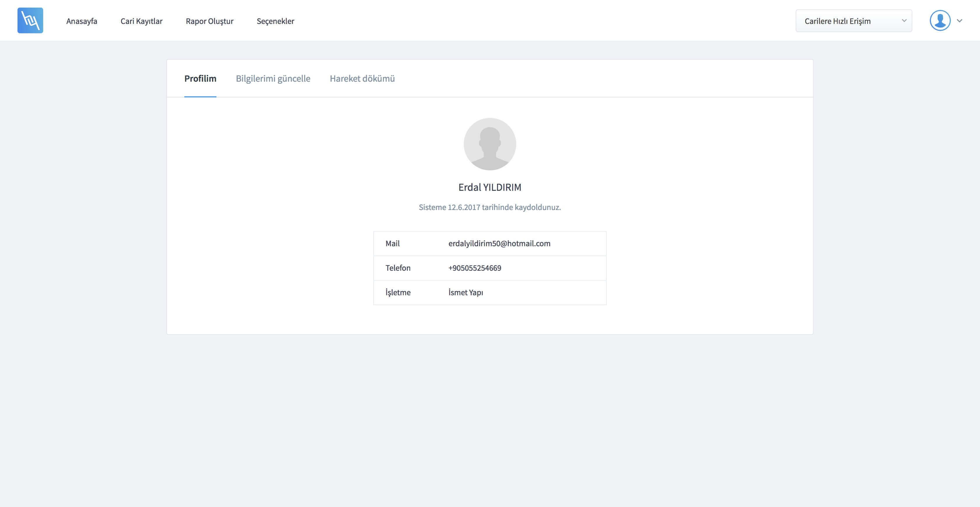Go to Anasayfa in the navigation
Image resolution: width=980 pixels, height=507 pixels.
[81, 21]
